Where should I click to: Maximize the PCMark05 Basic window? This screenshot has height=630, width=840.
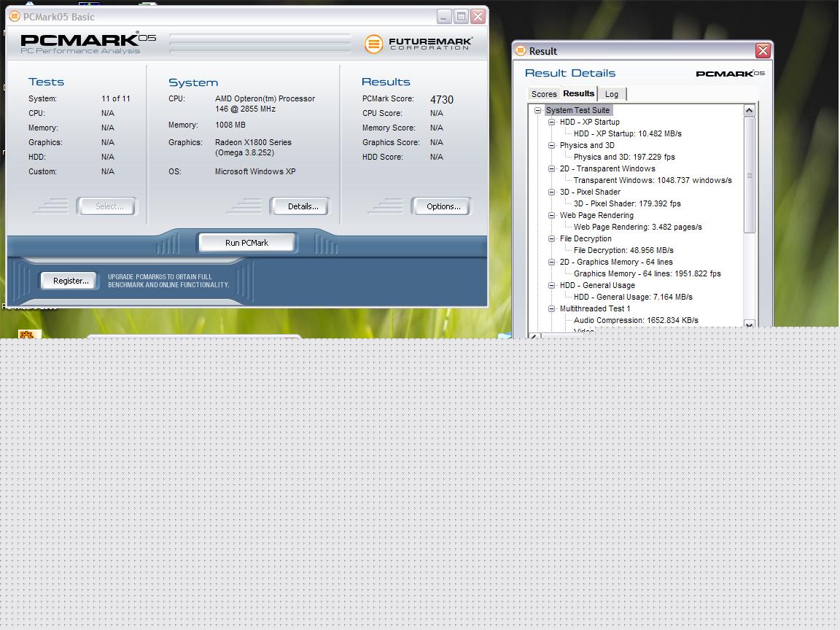pos(462,17)
